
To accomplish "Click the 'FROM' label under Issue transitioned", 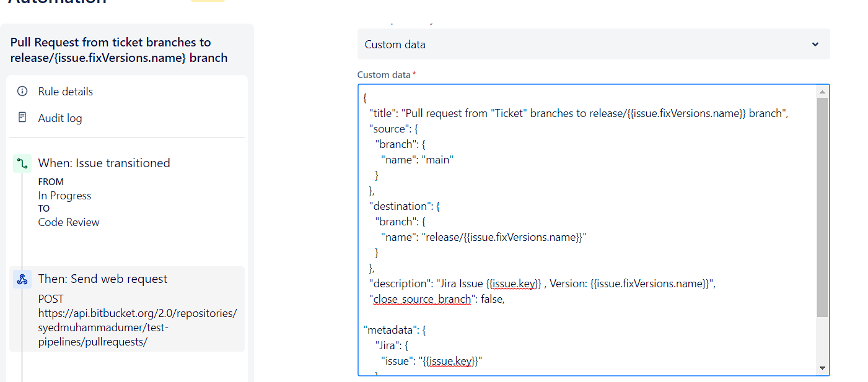I will (51, 182).
